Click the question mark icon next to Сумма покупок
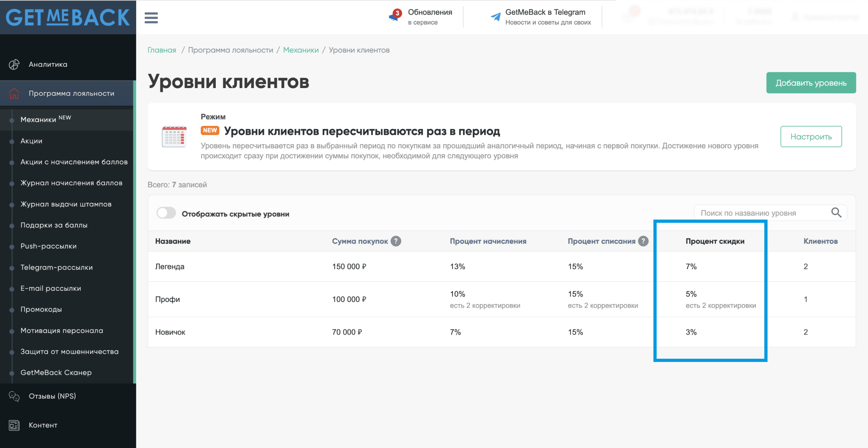The image size is (868, 448). [x=396, y=241]
